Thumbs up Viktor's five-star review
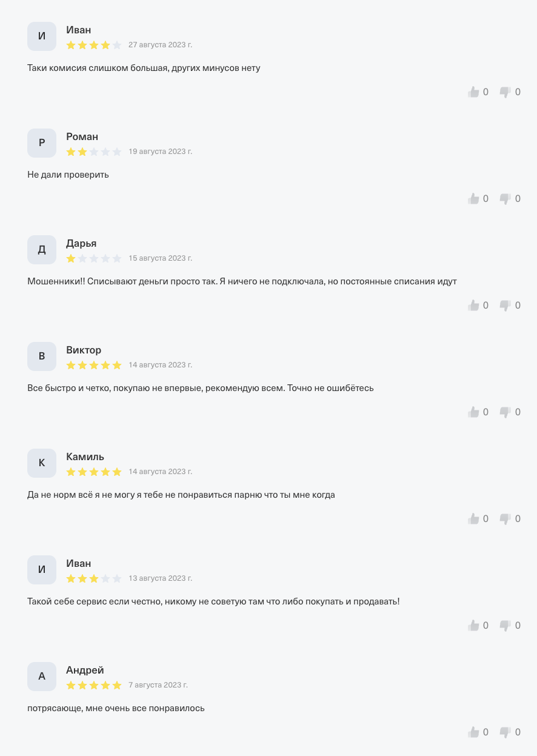The height and width of the screenshot is (756, 537). coord(474,412)
